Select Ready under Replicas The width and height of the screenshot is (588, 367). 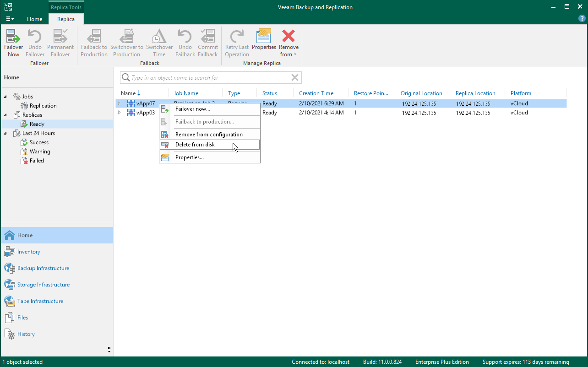[37, 124]
